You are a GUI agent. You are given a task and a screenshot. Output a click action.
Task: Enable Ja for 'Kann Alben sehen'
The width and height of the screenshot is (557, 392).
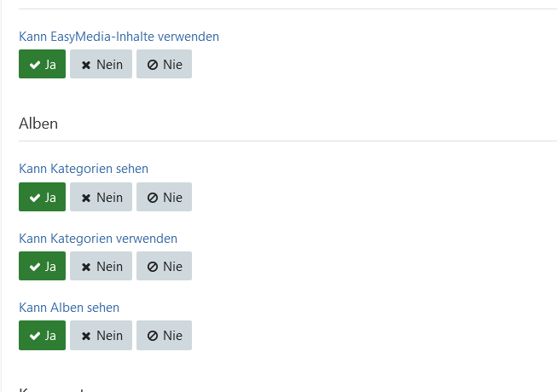click(x=42, y=335)
